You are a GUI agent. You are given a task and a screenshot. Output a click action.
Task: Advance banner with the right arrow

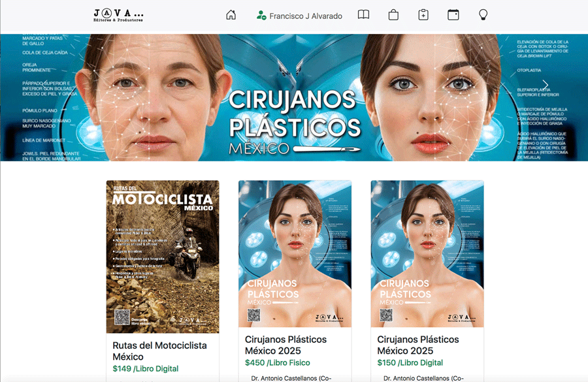point(545,86)
